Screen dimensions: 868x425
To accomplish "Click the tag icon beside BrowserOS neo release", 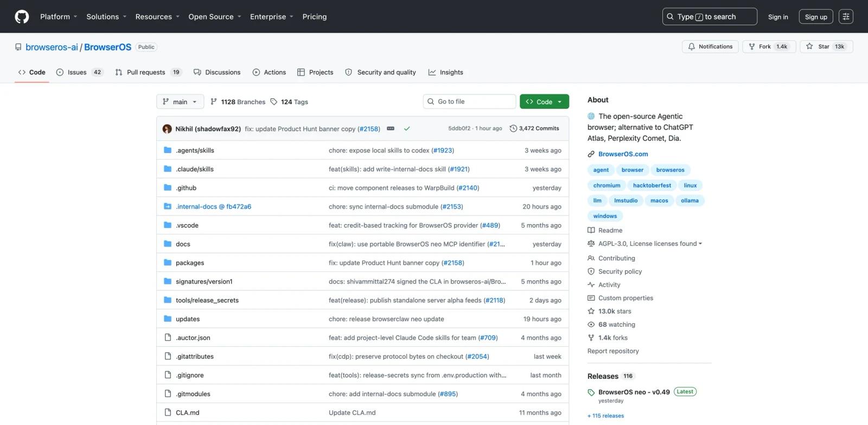I will pyautogui.click(x=591, y=392).
